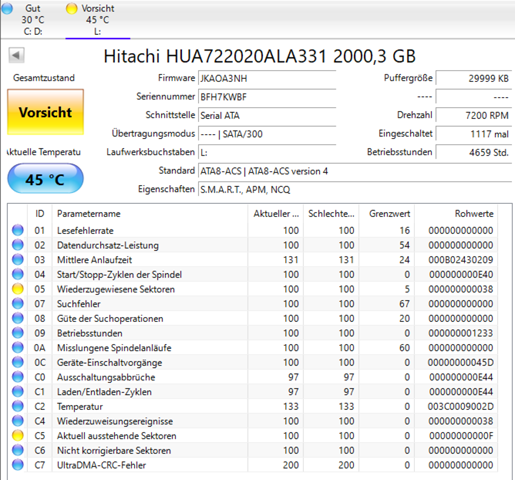
Task: Click the Firmware field JKAOA3NH
Action: click(x=267, y=78)
